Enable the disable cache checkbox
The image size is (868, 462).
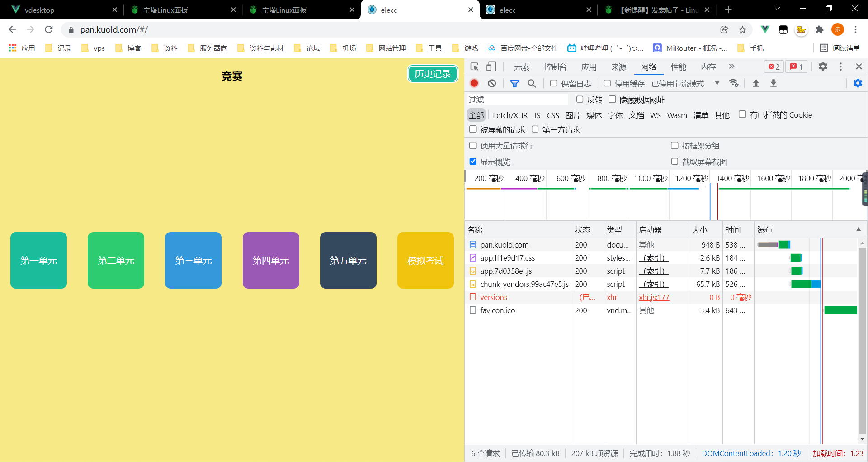(607, 83)
